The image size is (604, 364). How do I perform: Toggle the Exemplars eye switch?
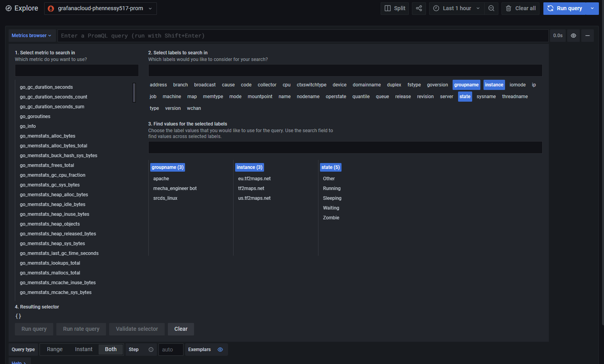pos(220,350)
